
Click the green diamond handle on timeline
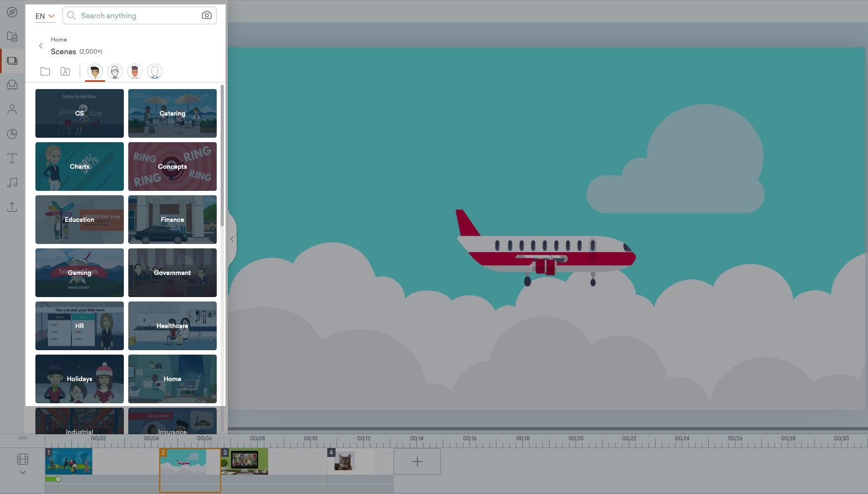58,479
